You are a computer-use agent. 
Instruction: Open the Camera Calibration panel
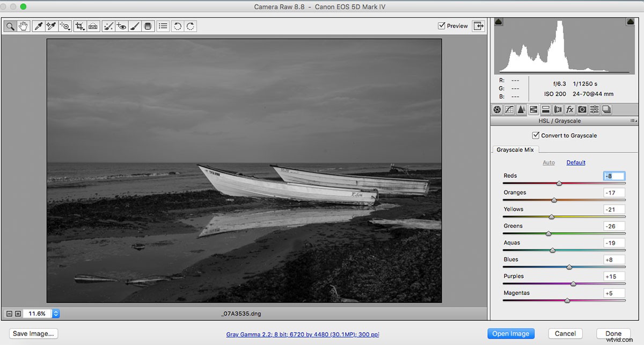pos(582,110)
